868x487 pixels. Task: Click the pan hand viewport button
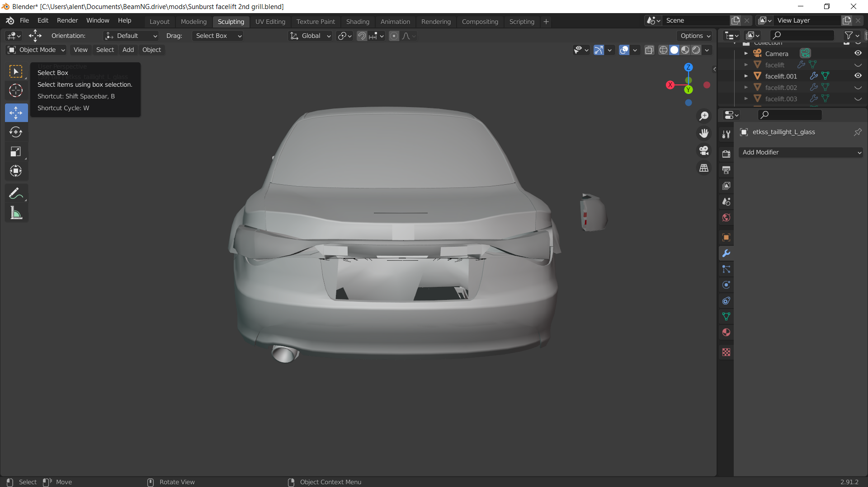coord(704,133)
